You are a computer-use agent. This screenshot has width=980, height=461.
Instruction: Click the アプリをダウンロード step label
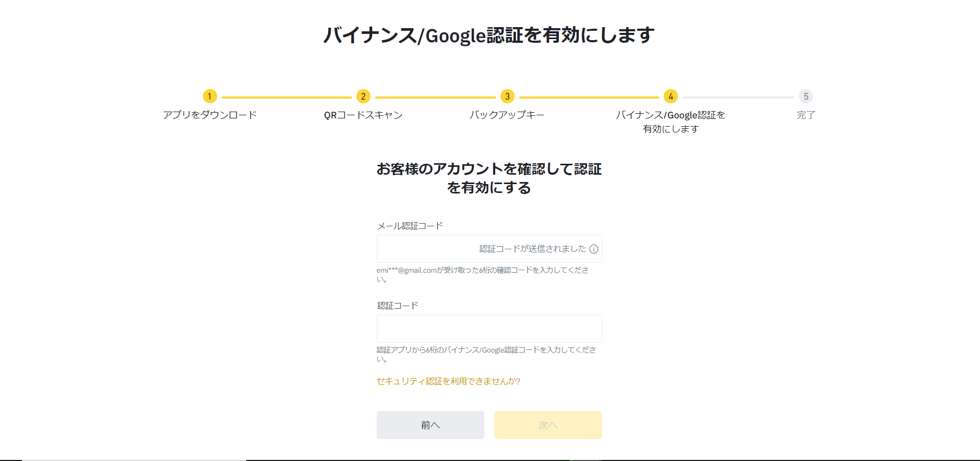[x=210, y=115]
